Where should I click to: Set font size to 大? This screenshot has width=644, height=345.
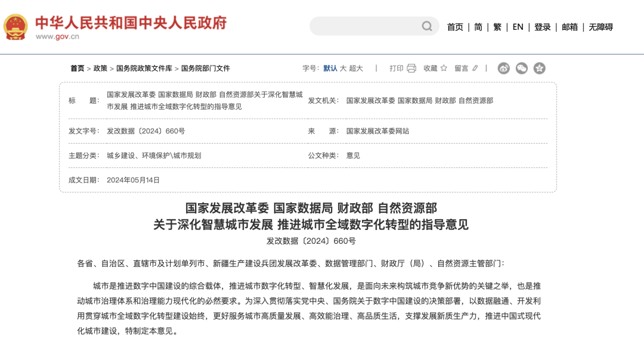(x=343, y=69)
